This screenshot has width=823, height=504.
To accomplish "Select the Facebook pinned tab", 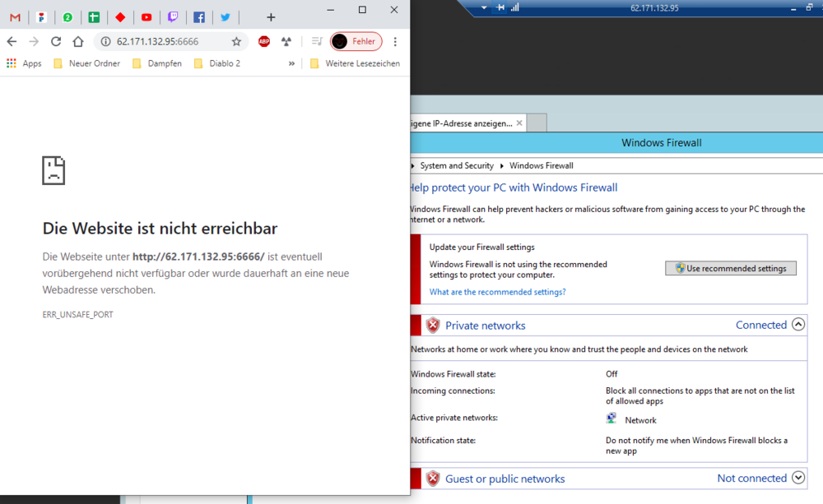I will [199, 17].
